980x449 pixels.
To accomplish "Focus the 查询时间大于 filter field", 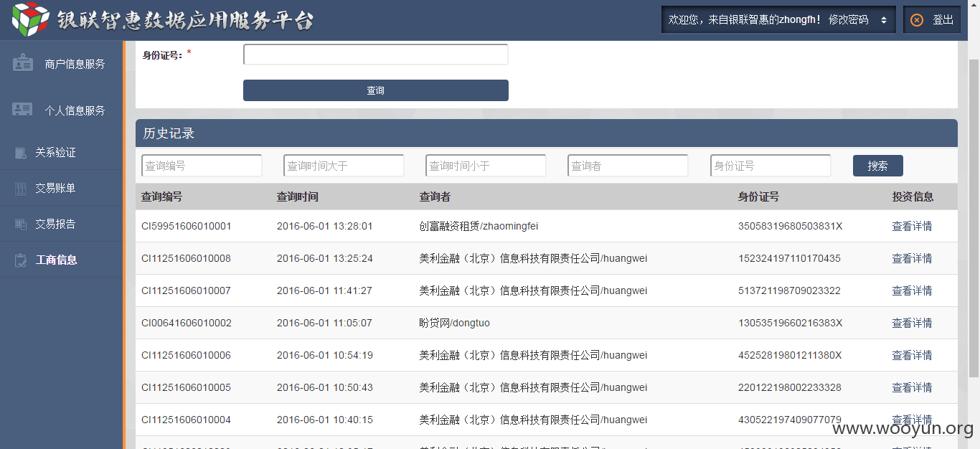I will [344, 166].
